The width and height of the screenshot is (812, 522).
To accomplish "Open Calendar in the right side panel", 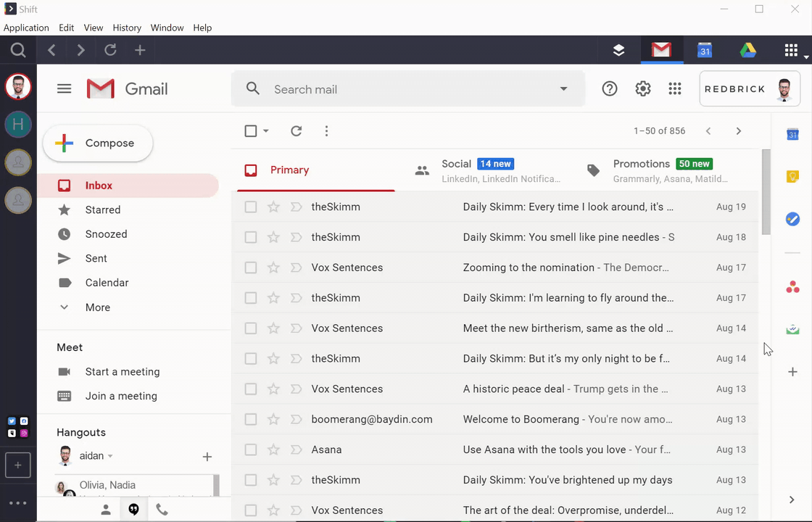I will click(x=792, y=135).
